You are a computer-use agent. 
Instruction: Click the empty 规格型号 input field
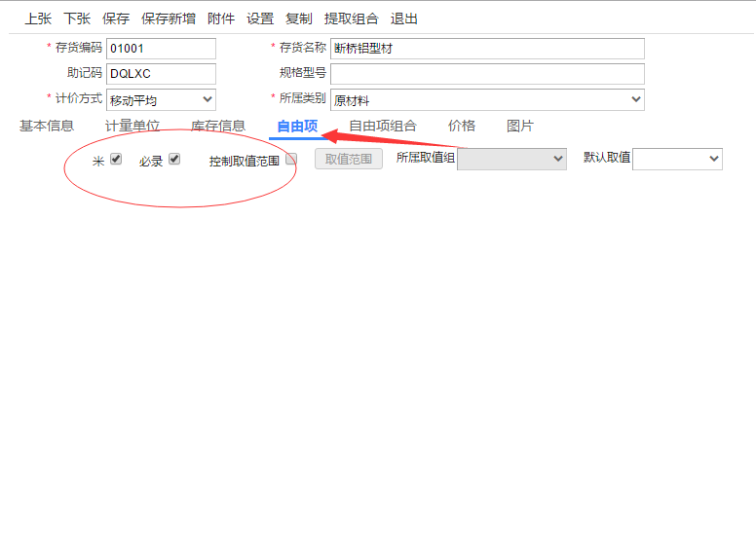487,74
